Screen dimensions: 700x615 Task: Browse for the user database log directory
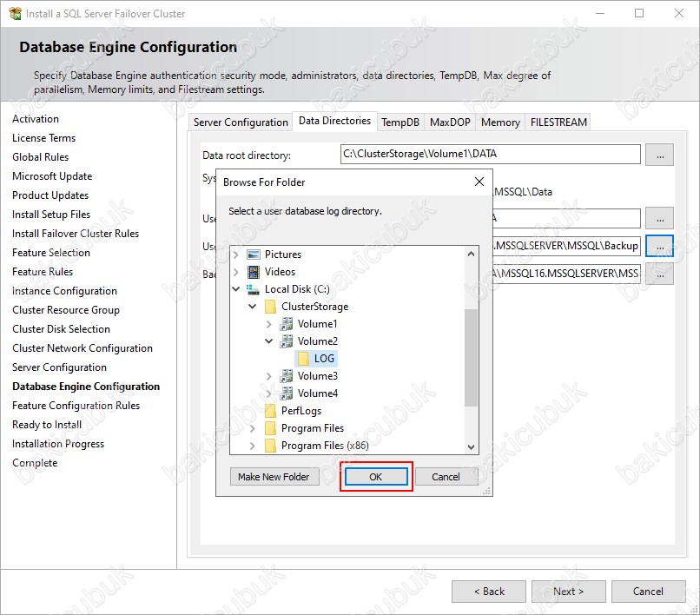[660, 246]
